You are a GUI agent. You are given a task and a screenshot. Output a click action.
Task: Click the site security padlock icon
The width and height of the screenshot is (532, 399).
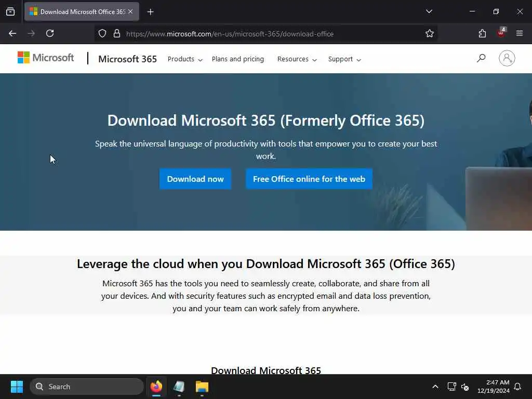[117, 34]
